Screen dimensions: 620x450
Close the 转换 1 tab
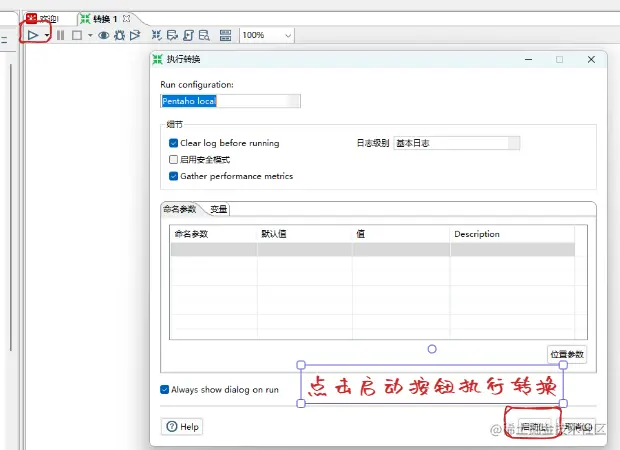tap(127, 18)
